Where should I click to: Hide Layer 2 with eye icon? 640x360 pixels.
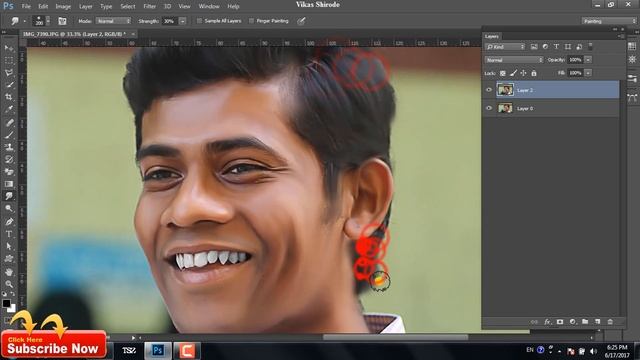point(489,90)
